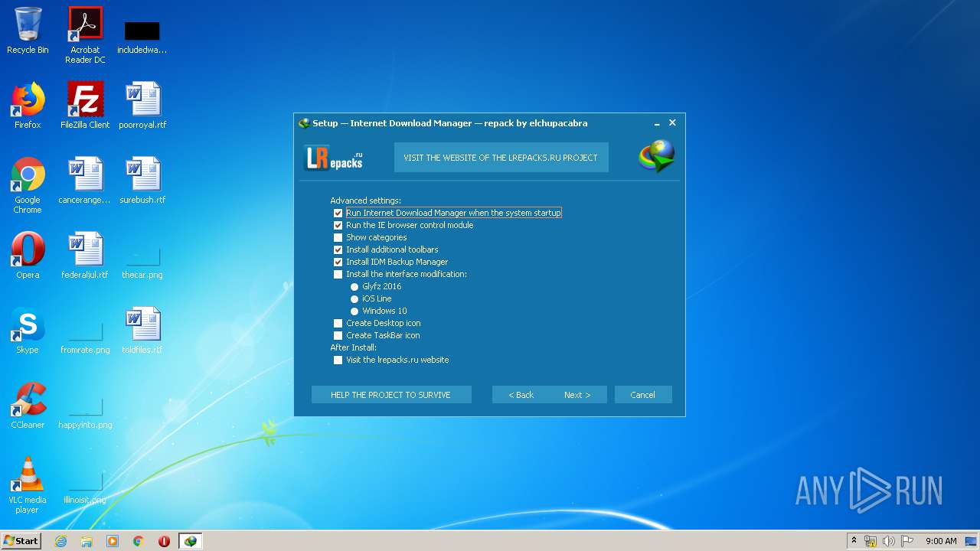The width and height of the screenshot is (980, 551).
Task: Select poorroyal.rtf document icon
Action: pos(142,106)
